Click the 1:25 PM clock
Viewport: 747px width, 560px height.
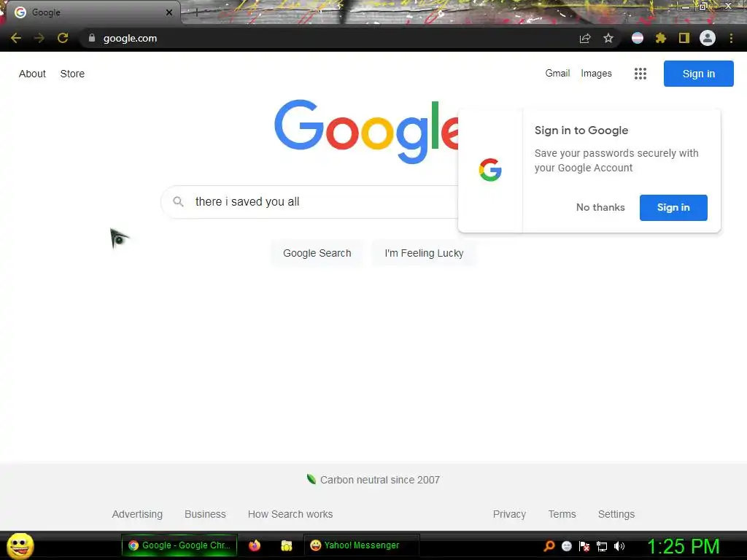pyautogui.click(x=683, y=546)
